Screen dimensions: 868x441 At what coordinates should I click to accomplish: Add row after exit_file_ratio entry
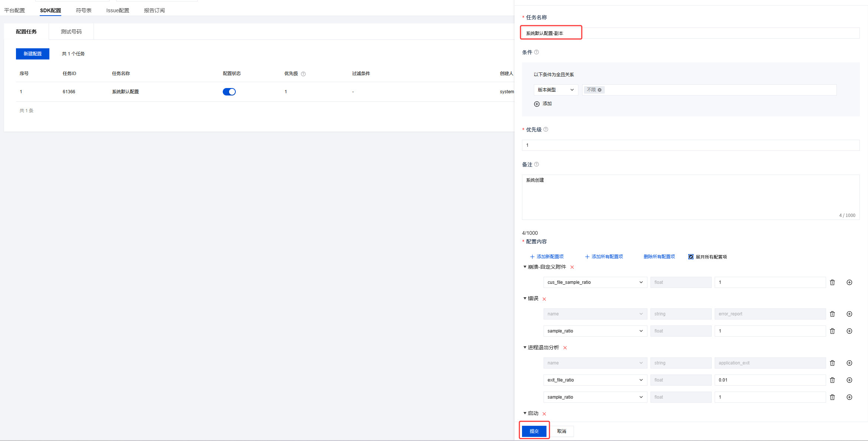coord(849,380)
